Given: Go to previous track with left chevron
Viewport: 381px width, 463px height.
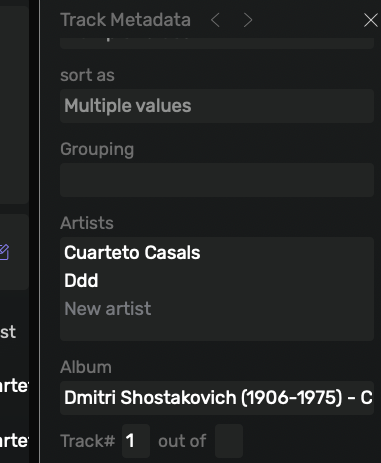Looking at the screenshot, I should tap(215, 20).
